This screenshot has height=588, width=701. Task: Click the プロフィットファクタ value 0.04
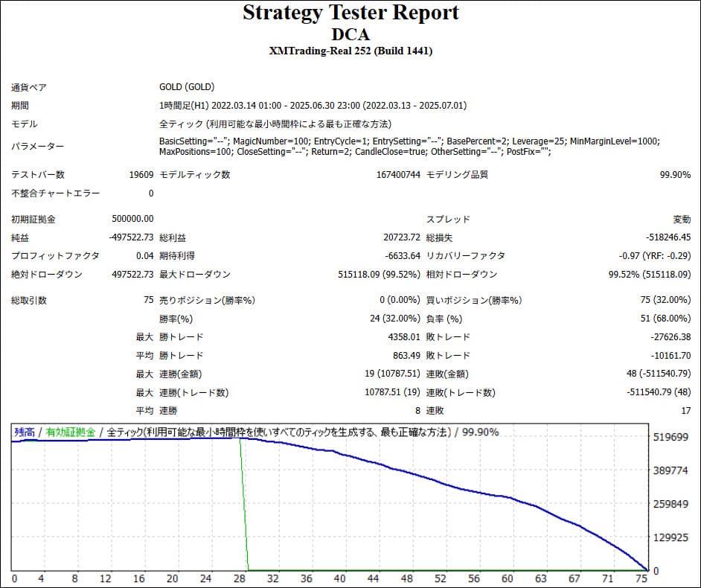[145, 256]
